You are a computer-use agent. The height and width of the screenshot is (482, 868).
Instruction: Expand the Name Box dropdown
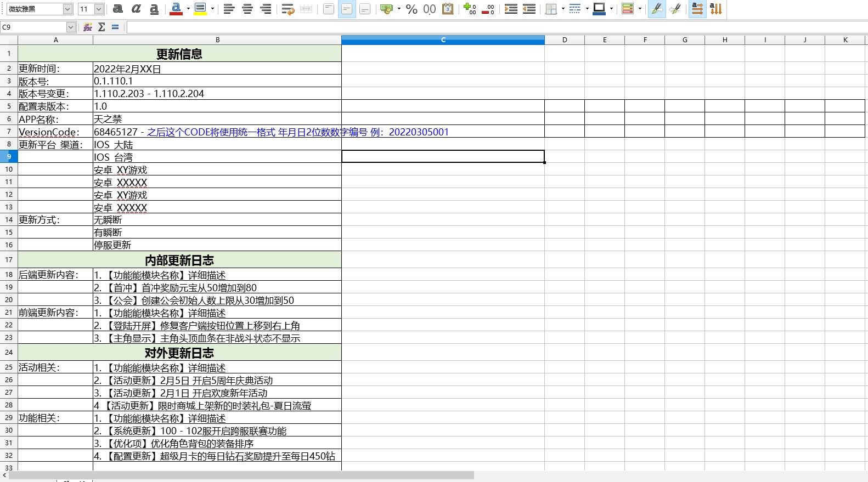tap(71, 27)
